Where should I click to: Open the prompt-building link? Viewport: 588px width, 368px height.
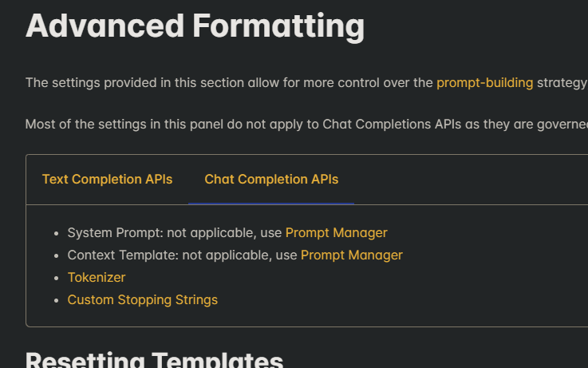[484, 82]
